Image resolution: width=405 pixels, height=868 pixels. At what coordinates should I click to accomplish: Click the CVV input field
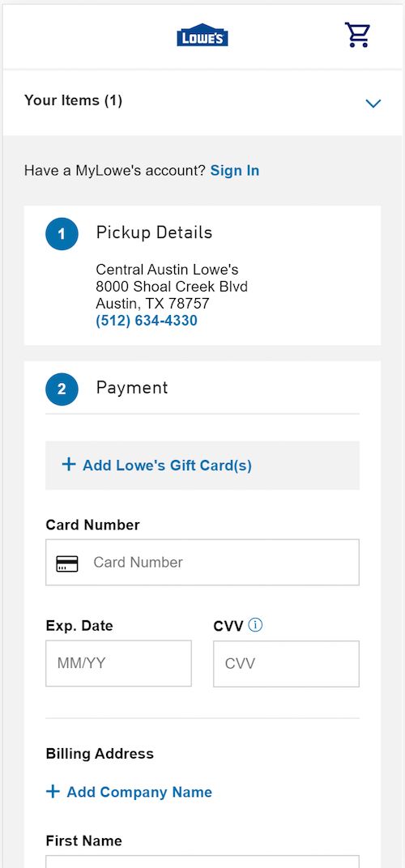[x=287, y=664]
